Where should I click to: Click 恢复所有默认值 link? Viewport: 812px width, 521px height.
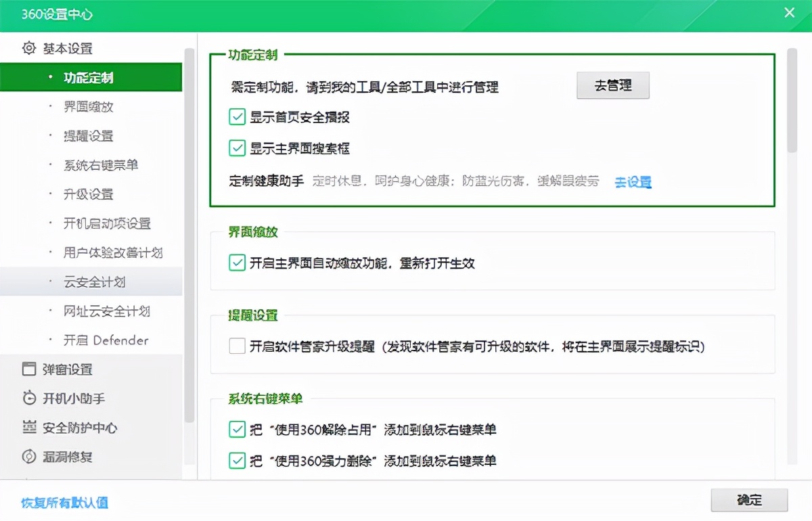(64, 503)
